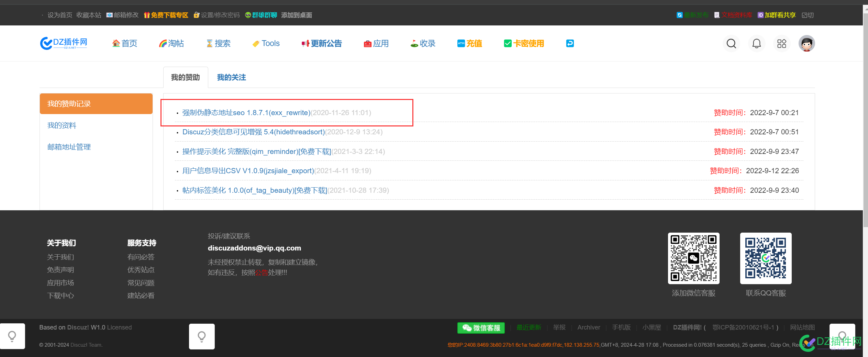Open footer link 有问必答

coord(141,257)
